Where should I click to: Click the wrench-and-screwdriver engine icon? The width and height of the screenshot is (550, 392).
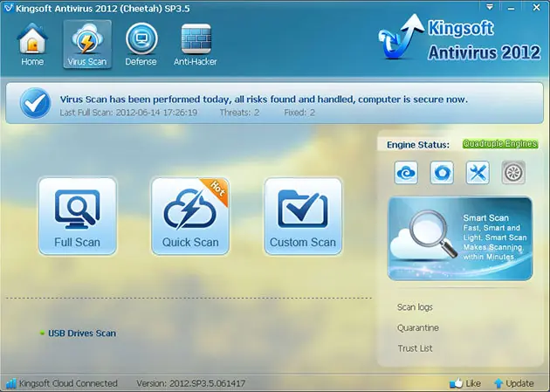coord(478,173)
